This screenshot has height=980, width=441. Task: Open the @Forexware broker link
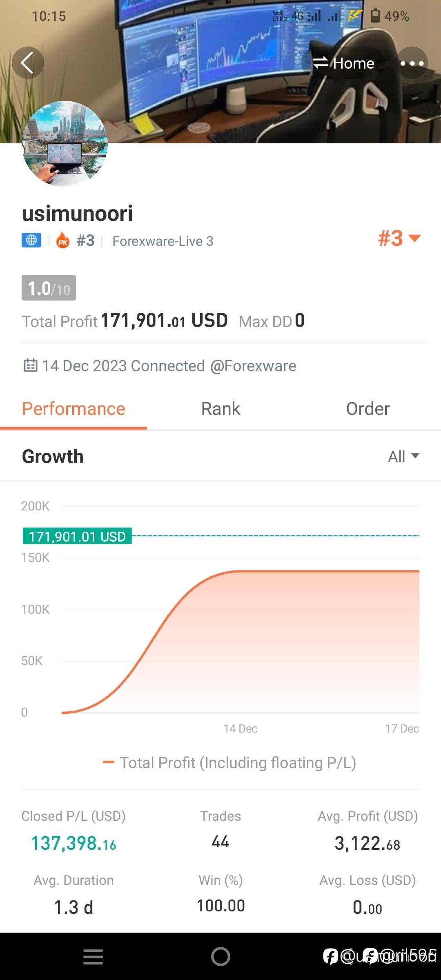pos(253,366)
